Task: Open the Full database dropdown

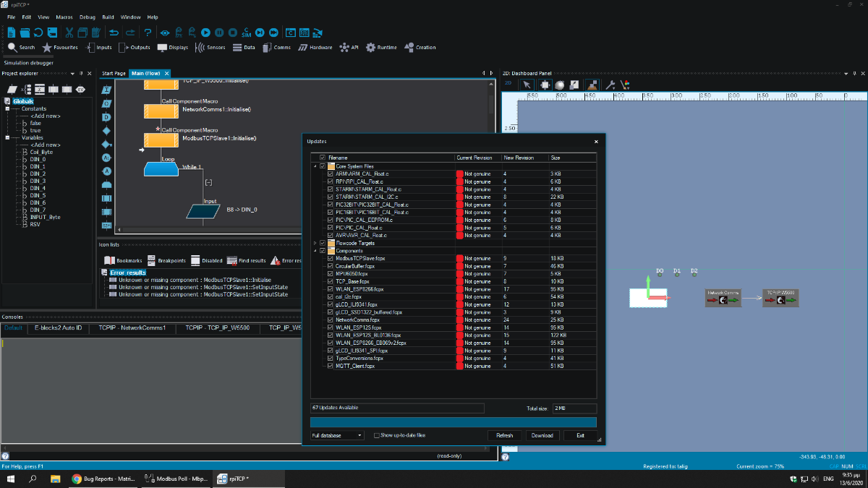Action: coord(337,435)
